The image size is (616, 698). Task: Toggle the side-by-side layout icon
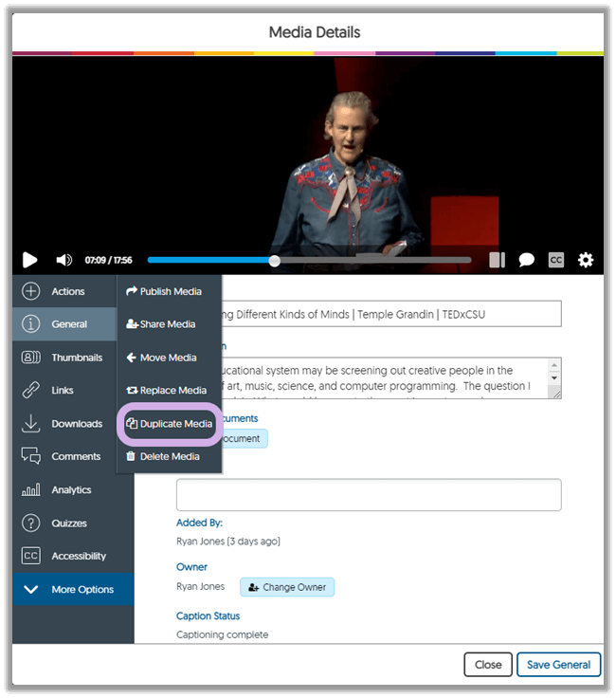click(497, 260)
